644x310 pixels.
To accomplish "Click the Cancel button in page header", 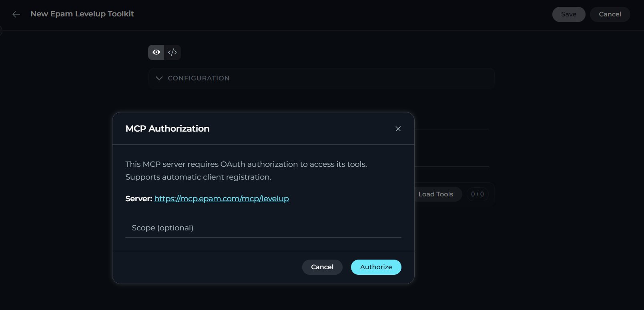I will (610, 14).
